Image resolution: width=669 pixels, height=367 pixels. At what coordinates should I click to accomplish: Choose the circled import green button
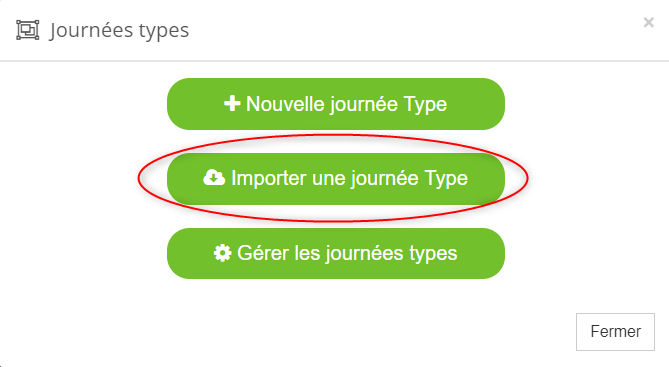tap(336, 178)
